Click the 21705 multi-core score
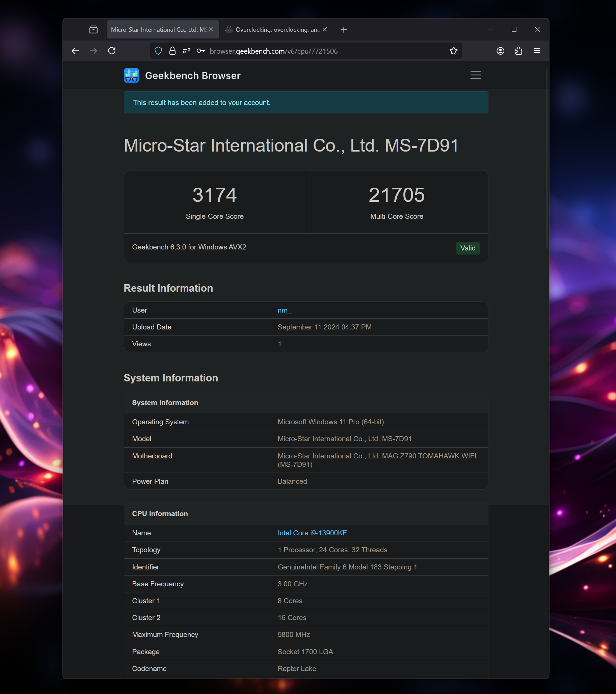The height and width of the screenshot is (694, 616). 397,195
